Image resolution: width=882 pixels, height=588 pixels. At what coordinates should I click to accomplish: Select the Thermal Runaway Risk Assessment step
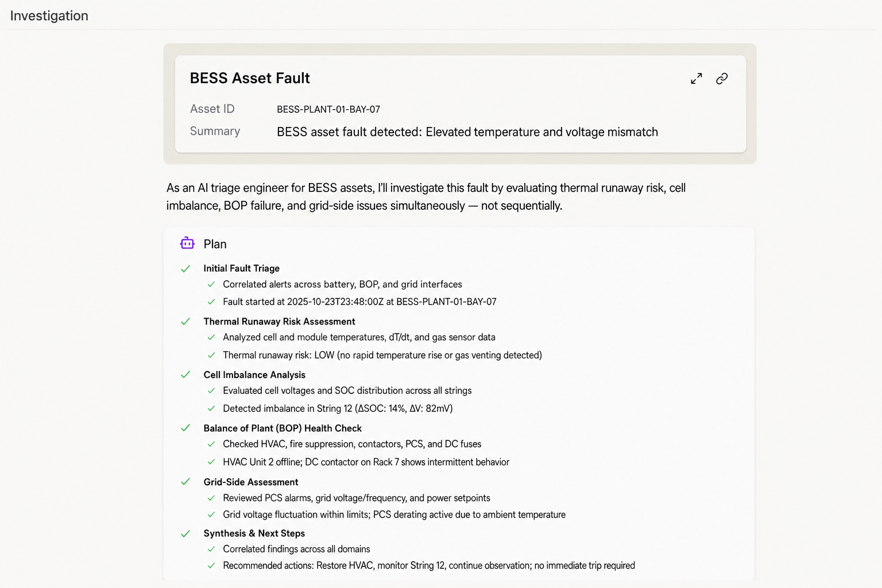[x=279, y=322]
